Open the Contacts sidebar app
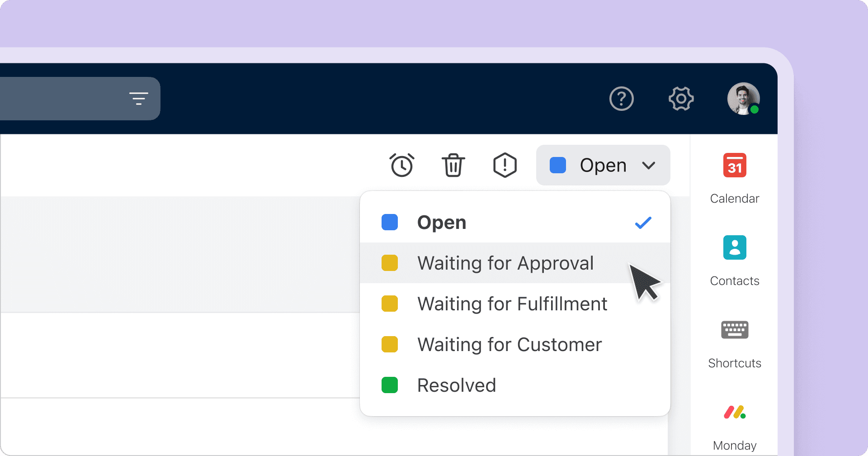Image resolution: width=868 pixels, height=456 pixels. point(734,248)
